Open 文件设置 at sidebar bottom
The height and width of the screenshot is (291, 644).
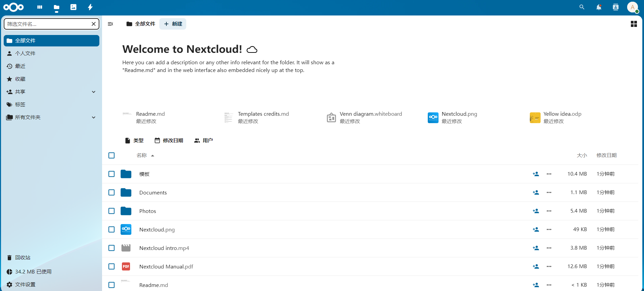click(x=25, y=285)
